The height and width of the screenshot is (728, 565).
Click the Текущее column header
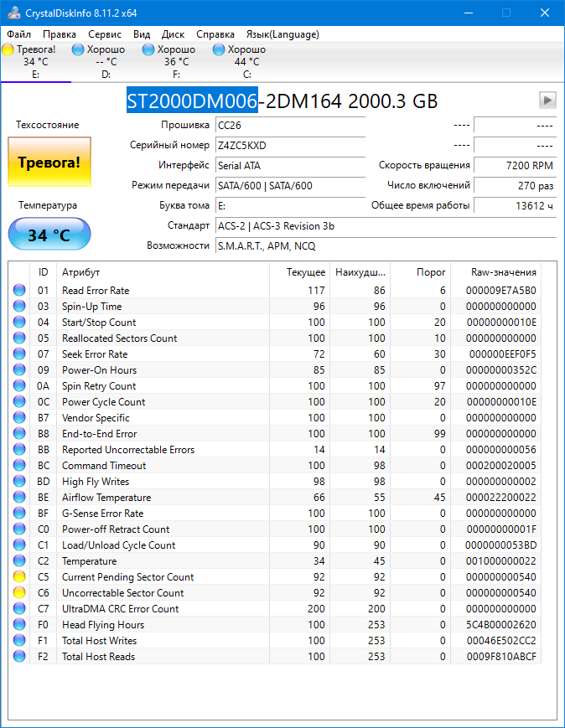point(300,272)
